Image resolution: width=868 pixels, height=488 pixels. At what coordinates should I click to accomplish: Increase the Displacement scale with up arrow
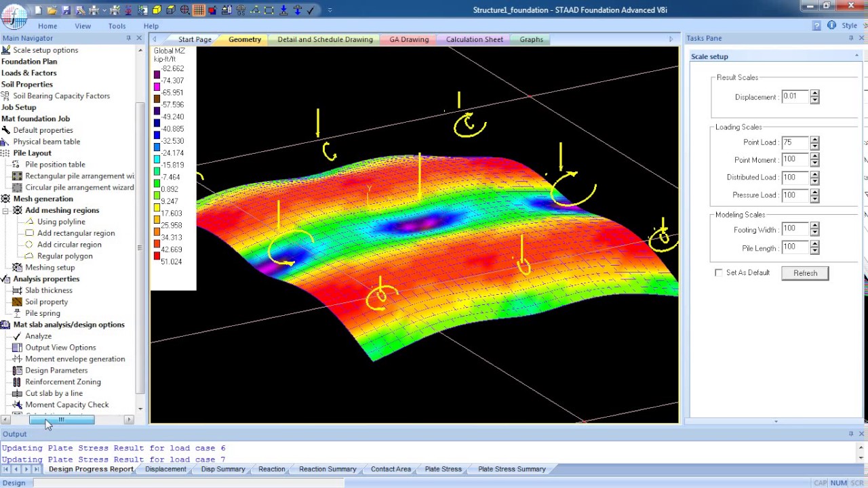[814, 94]
